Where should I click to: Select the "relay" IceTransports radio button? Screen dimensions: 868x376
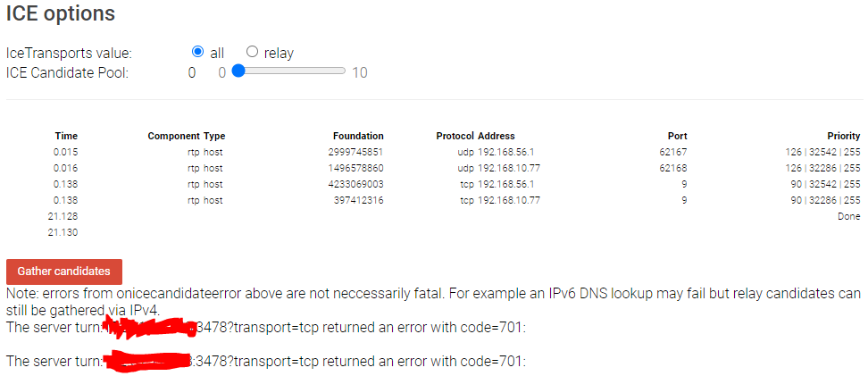pos(252,53)
